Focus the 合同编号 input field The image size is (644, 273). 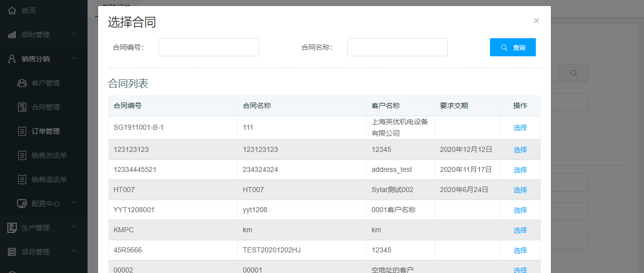tap(209, 47)
